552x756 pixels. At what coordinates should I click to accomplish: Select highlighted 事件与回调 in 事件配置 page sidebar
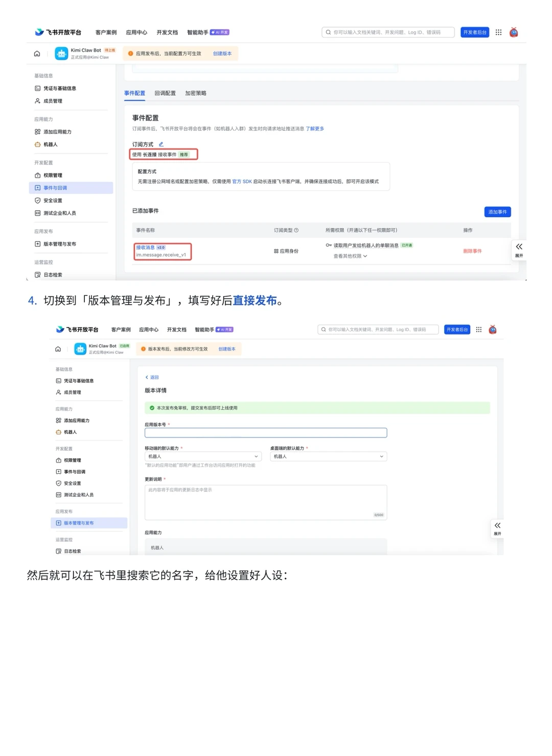coord(71,188)
